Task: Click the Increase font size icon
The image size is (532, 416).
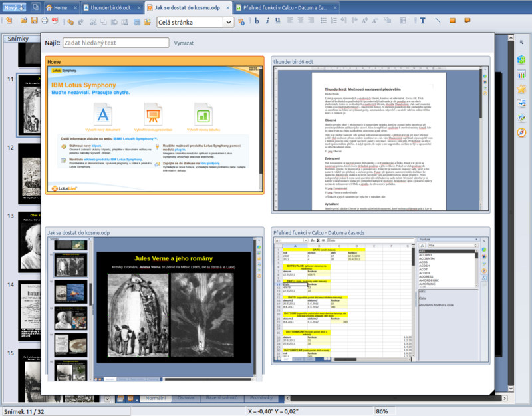Action: (364, 21)
